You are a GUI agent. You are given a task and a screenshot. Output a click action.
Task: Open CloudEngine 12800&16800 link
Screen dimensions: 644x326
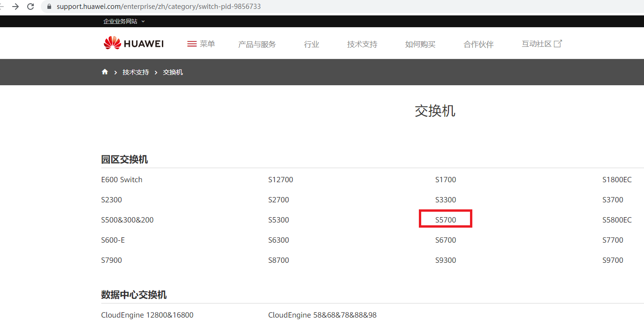coord(147,315)
